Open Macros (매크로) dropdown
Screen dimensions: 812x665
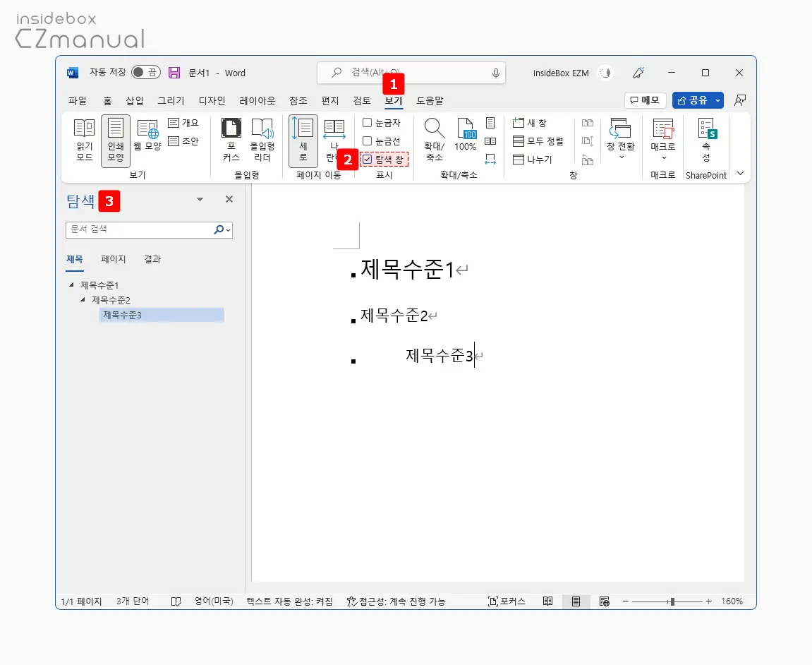click(x=663, y=139)
